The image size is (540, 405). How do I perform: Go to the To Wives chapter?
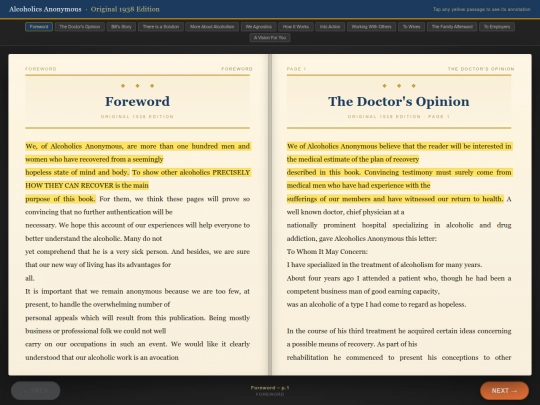click(x=412, y=27)
